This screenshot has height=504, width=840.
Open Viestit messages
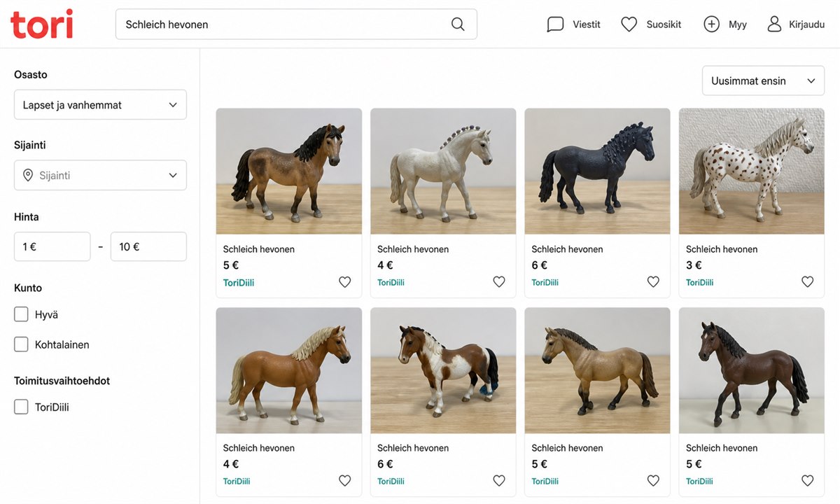tap(587, 24)
